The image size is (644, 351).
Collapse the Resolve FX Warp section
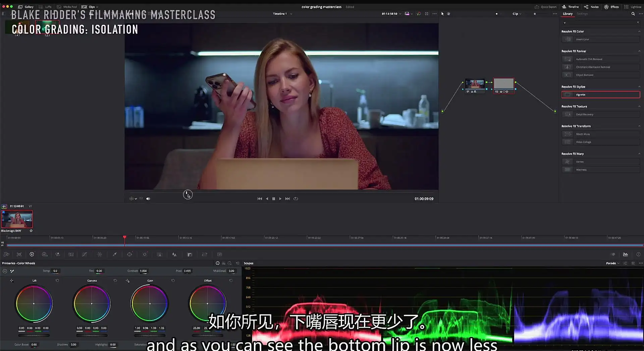click(639, 154)
